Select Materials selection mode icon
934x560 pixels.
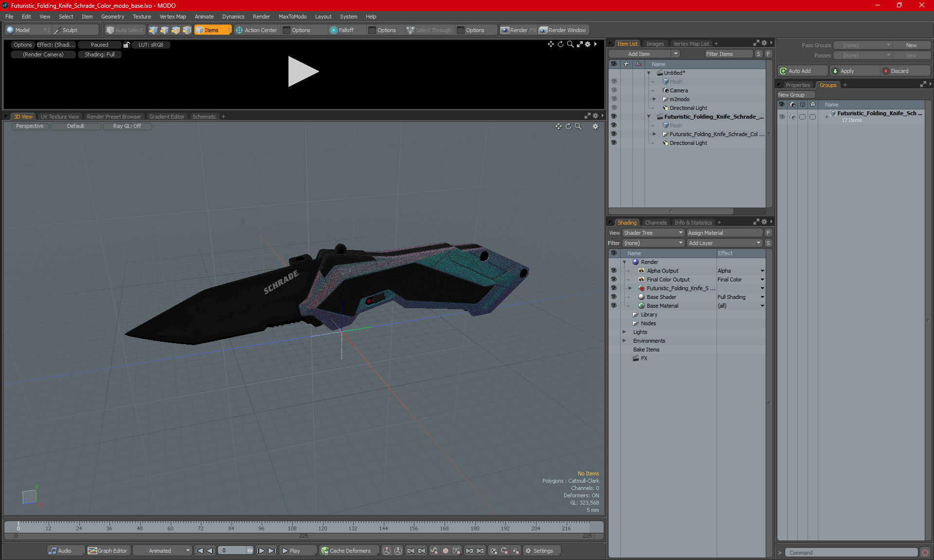click(x=187, y=30)
